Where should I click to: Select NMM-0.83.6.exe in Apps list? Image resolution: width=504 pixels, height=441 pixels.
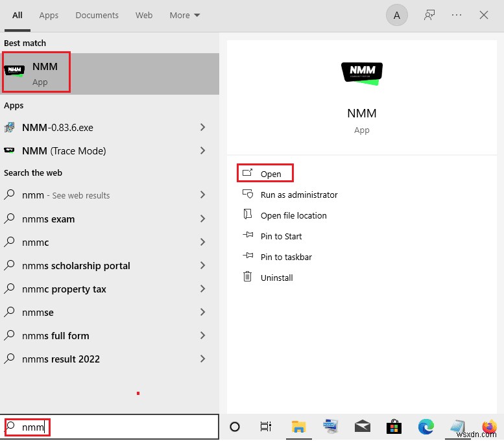tap(110, 128)
